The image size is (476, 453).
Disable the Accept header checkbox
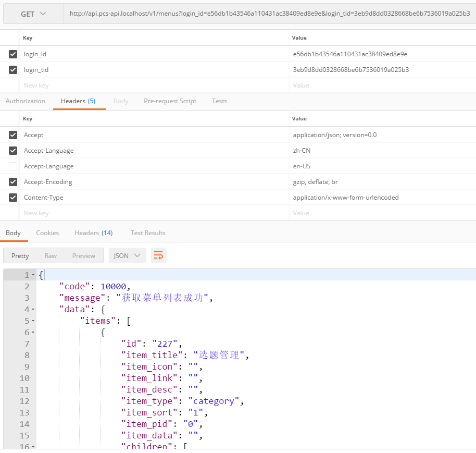(x=13, y=135)
